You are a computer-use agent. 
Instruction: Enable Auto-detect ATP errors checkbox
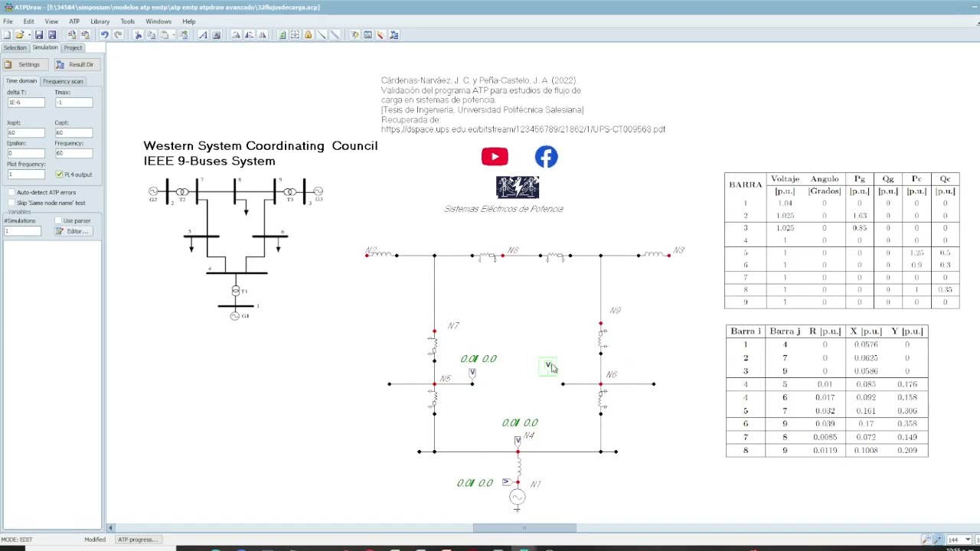[11, 192]
